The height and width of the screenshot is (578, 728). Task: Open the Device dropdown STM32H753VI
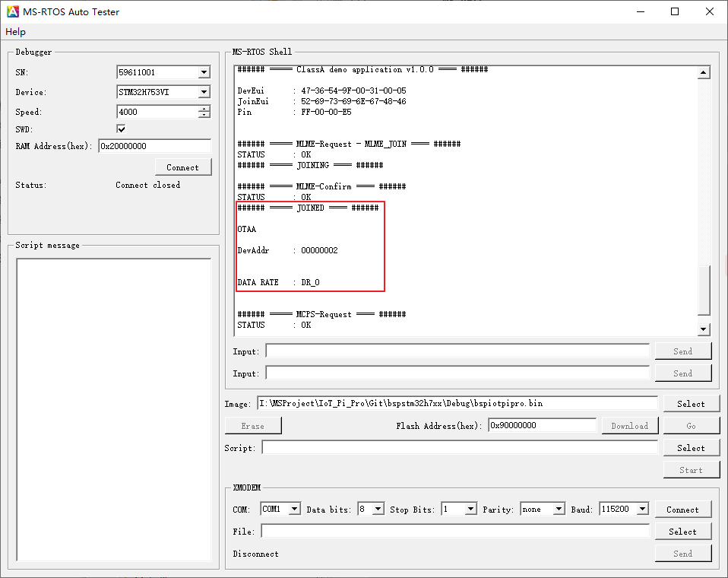(x=204, y=93)
